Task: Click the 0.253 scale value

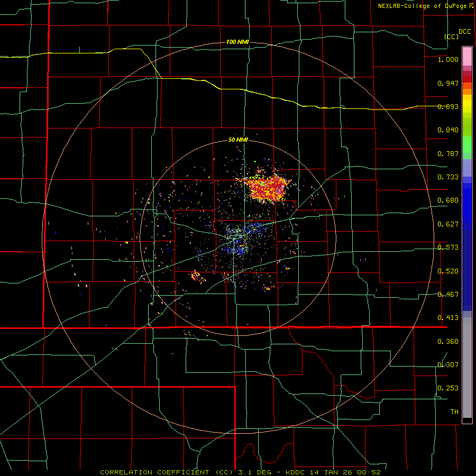Action: coord(448,388)
